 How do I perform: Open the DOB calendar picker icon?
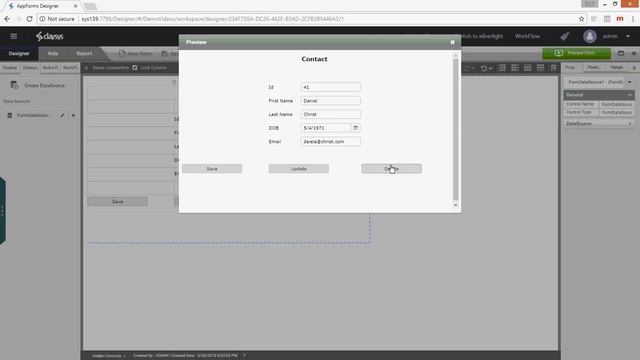pyautogui.click(x=356, y=128)
